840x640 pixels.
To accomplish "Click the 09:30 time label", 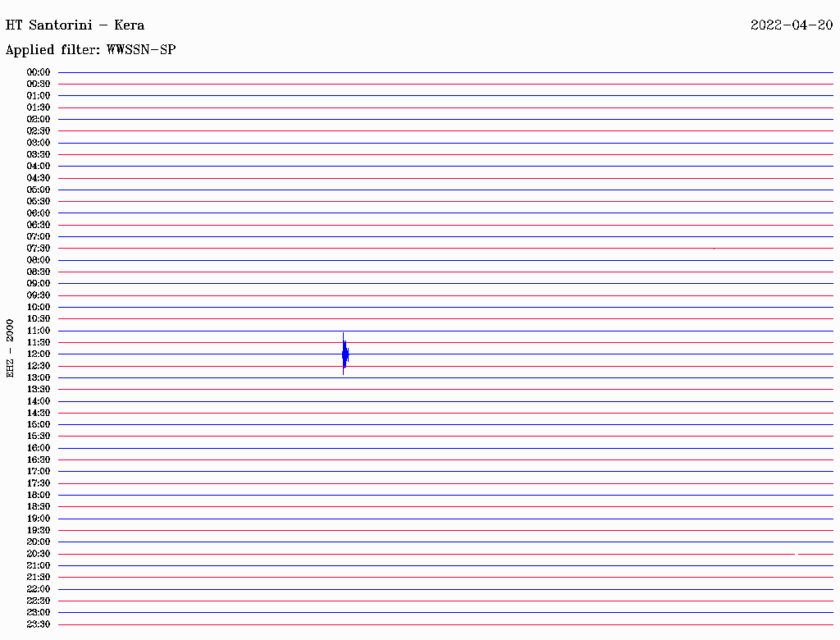I will point(39,295).
